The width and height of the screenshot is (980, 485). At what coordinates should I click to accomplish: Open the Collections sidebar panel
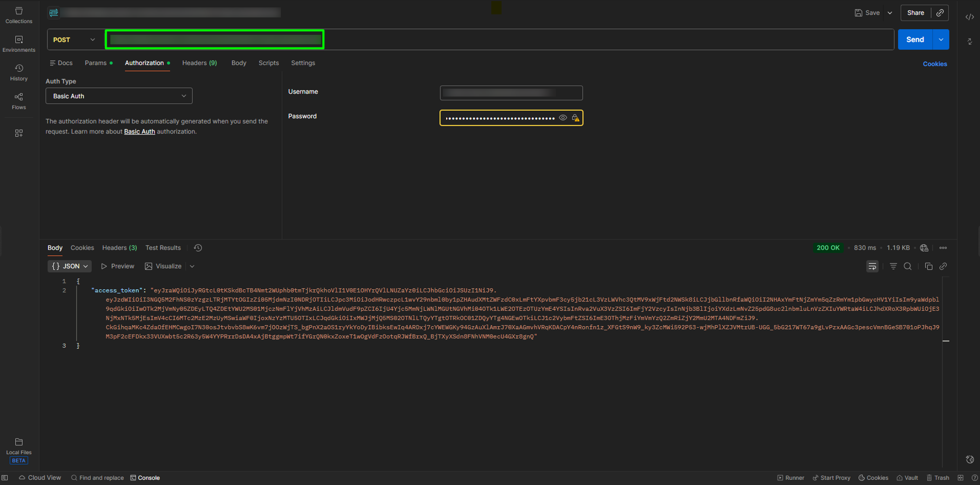coord(18,15)
